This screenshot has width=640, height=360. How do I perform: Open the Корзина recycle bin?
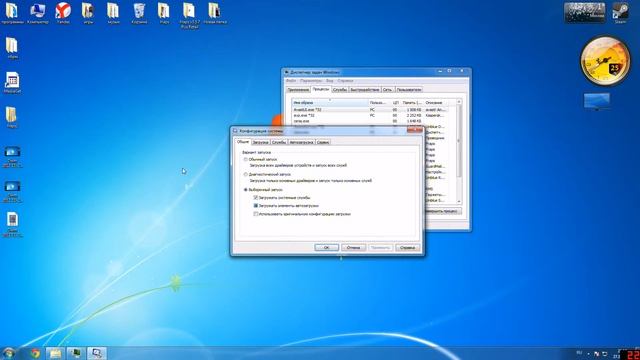(x=139, y=13)
